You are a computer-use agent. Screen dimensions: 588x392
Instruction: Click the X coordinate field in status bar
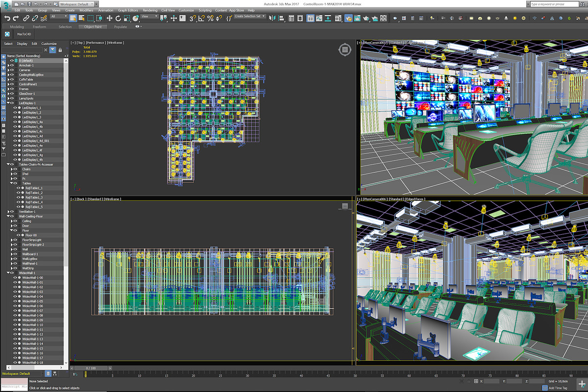tap(491, 381)
